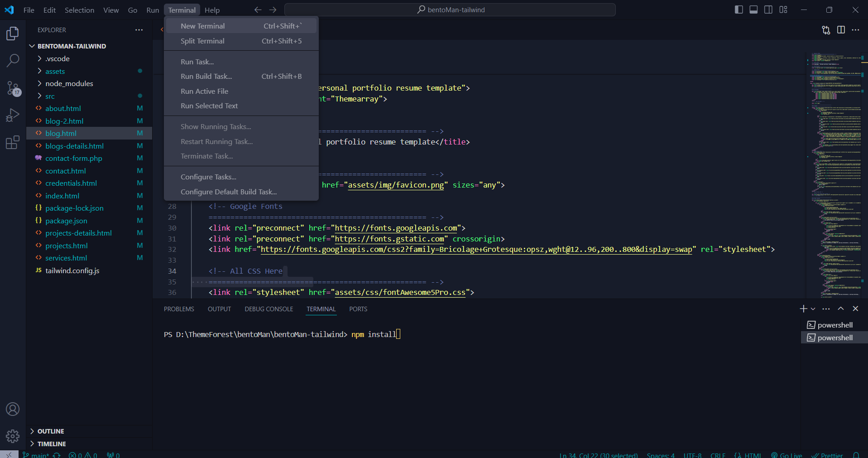Screen dimensions: 868x458
Task: Open changes compare icon in editor toolbar
Action: tap(826, 30)
